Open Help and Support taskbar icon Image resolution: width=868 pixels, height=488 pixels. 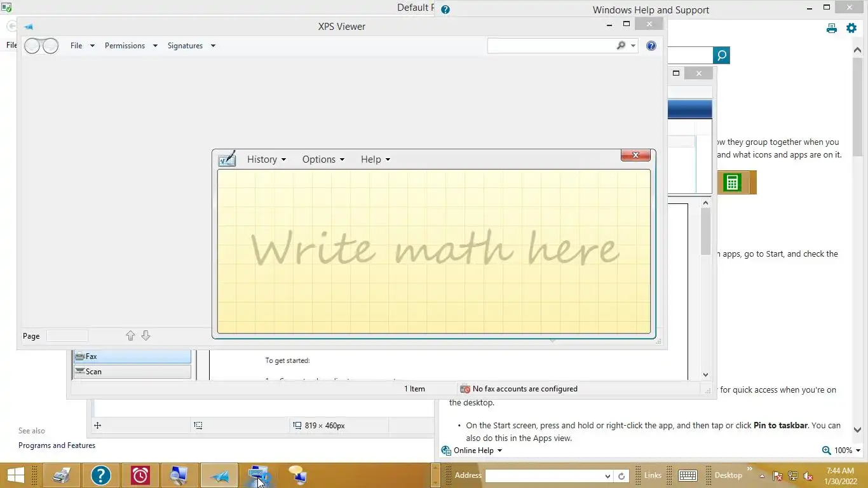[100, 475]
